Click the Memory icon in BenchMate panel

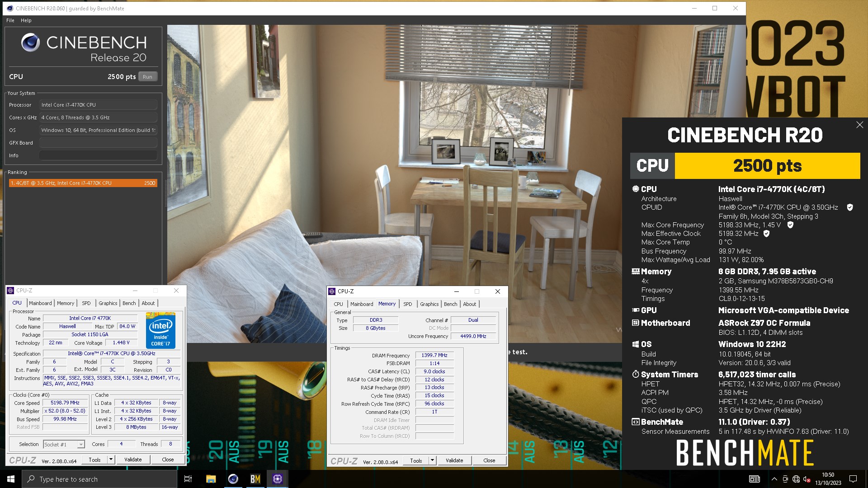click(636, 271)
